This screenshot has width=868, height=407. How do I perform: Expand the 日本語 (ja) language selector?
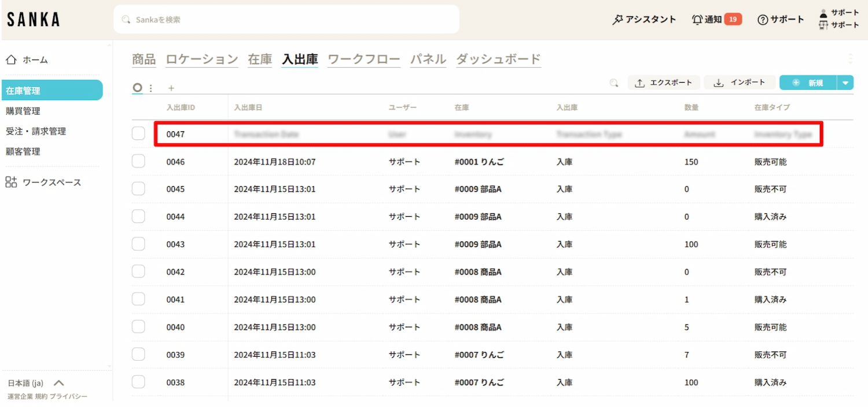[58, 383]
